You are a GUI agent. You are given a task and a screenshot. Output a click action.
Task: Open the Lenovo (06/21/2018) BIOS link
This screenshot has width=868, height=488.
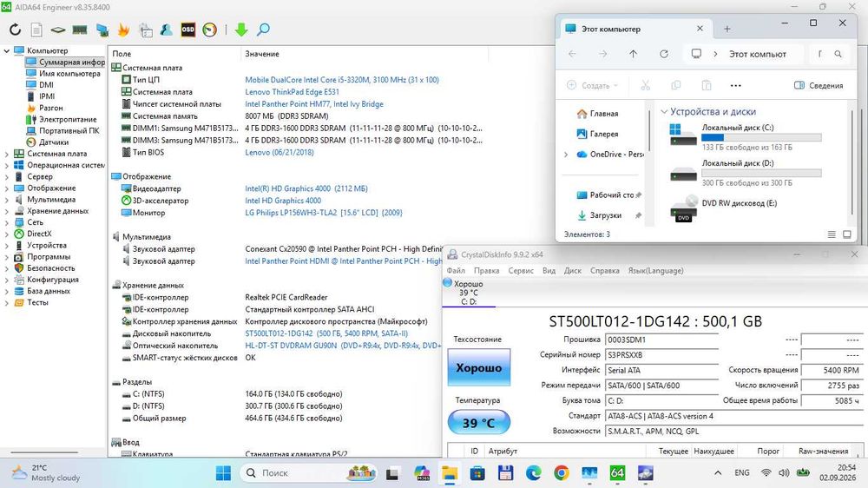pyautogui.click(x=279, y=152)
